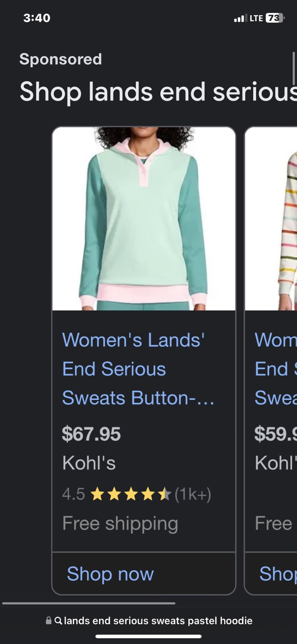Open the striped sweatshirt product image
The height and width of the screenshot is (644, 297).
tap(271, 219)
